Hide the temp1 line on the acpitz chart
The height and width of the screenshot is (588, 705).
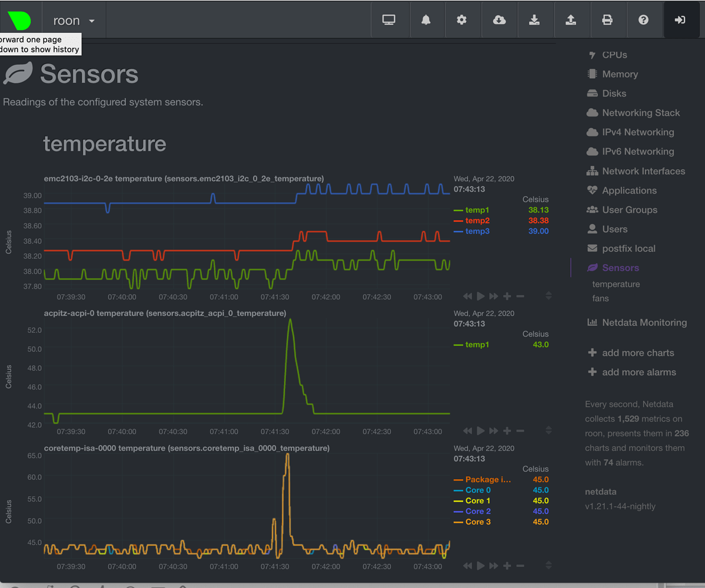(477, 344)
